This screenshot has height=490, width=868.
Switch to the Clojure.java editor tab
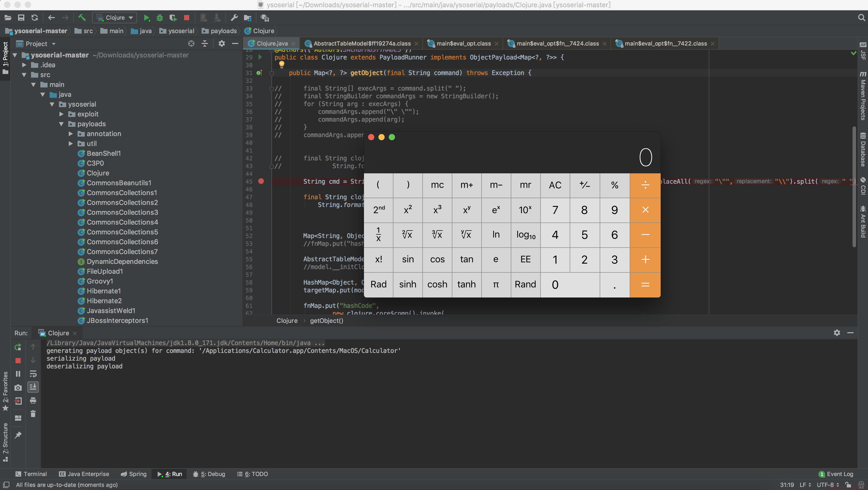pyautogui.click(x=272, y=43)
